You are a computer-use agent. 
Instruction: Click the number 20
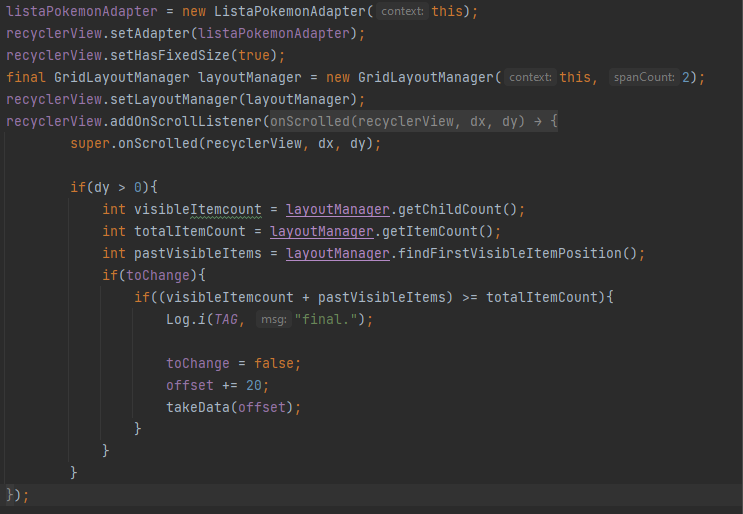coord(254,386)
